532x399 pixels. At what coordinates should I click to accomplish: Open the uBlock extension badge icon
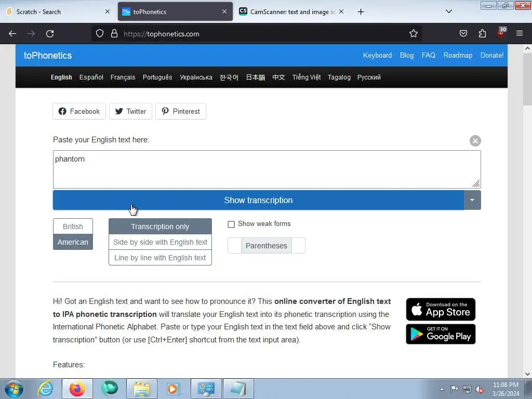(x=501, y=33)
